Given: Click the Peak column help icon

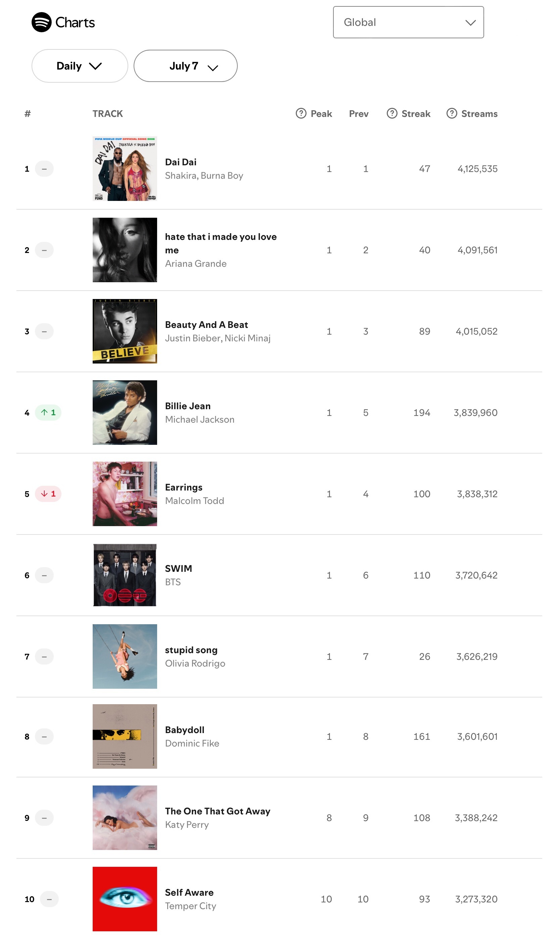Looking at the screenshot, I should pos(301,113).
